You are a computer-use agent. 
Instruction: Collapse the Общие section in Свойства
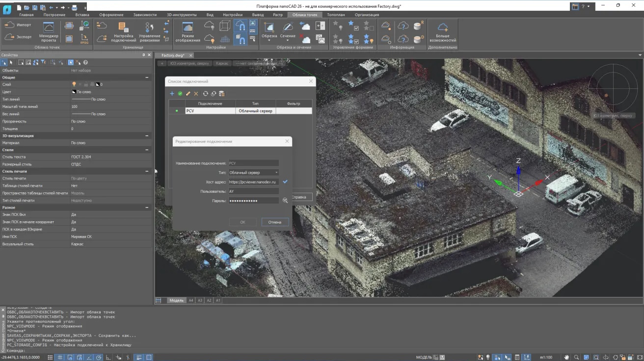(x=147, y=77)
